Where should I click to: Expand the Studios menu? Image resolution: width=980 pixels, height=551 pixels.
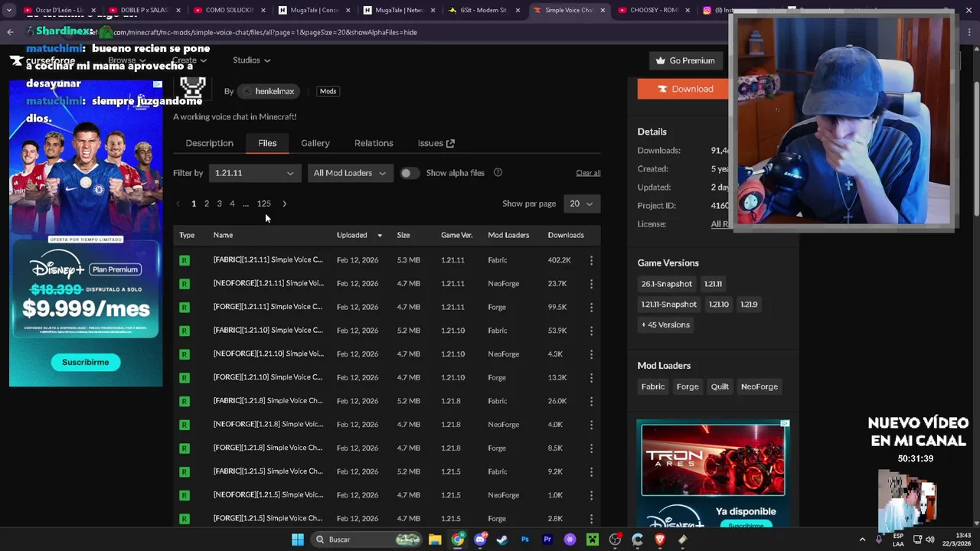(x=251, y=60)
